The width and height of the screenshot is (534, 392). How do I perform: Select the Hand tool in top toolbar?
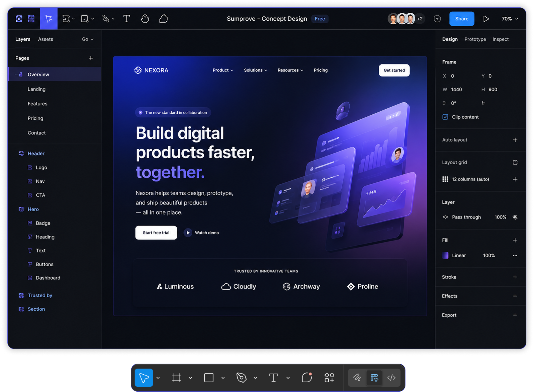(145, 19)
